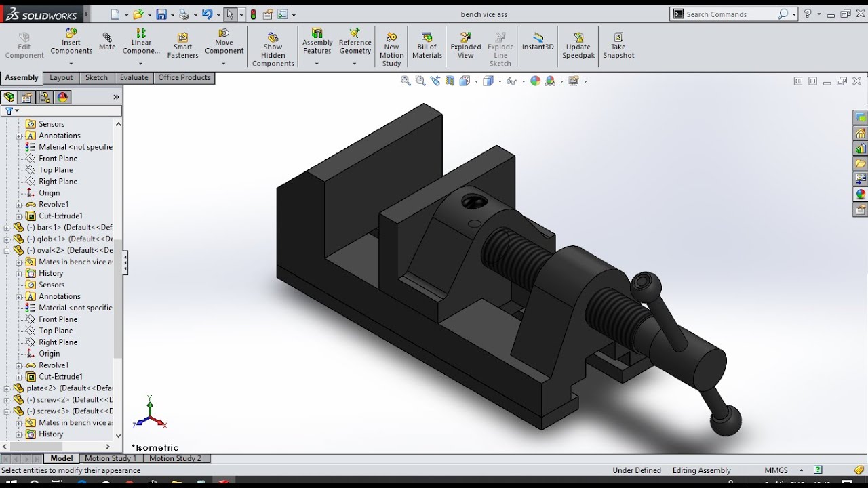This screenshot has width=868, height=488.
Task: Create an Exploded View
Action: (x=466, y=45)
